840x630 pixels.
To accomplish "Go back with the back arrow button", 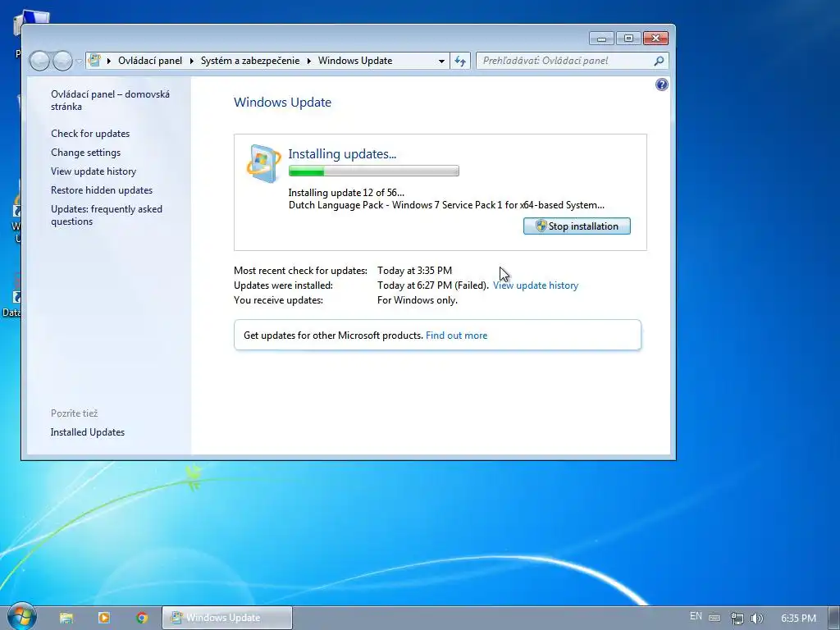I will 39,61.
